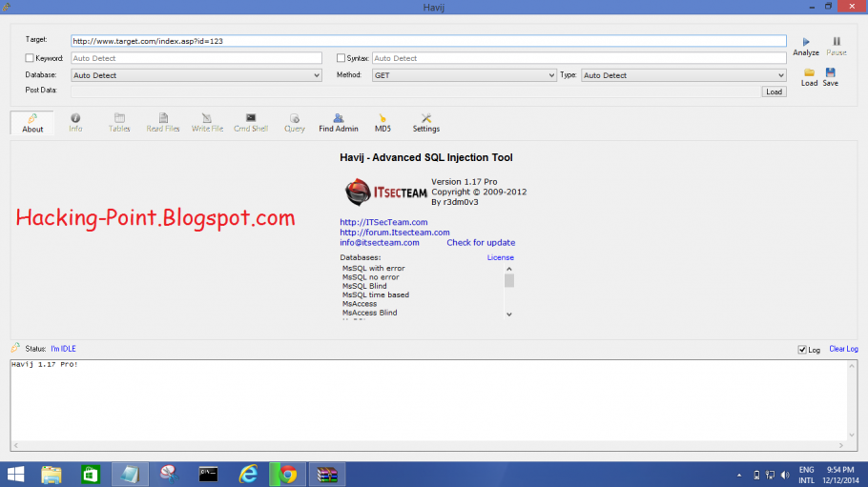Open the Query tab
868x487 pixels.
[x=295, y=123]
